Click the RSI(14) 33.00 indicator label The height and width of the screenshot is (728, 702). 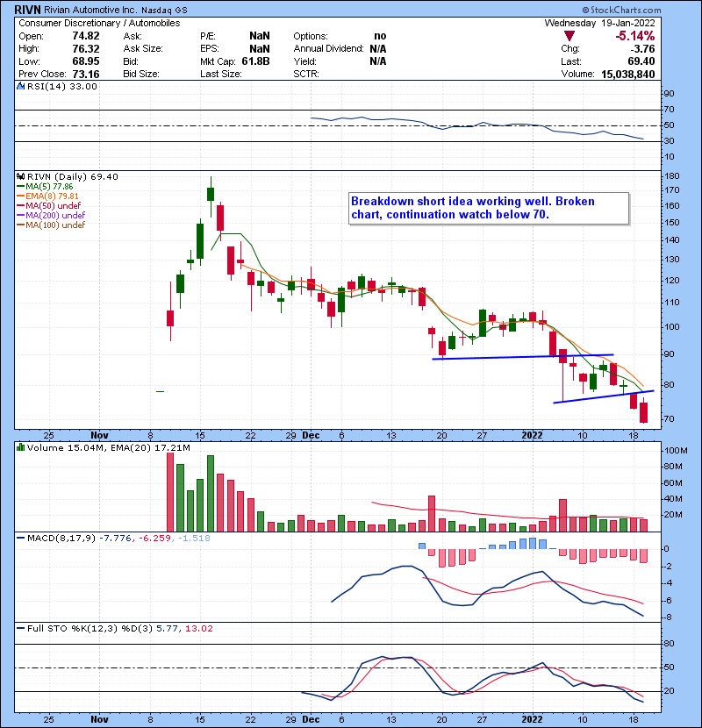(x=62, y=86)
